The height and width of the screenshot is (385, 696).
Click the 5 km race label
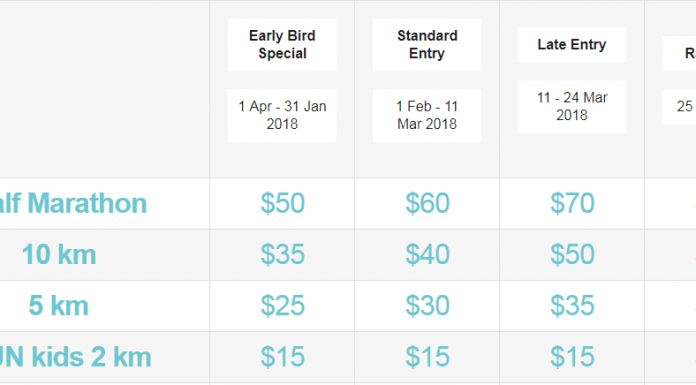click(x=59, y=306)
